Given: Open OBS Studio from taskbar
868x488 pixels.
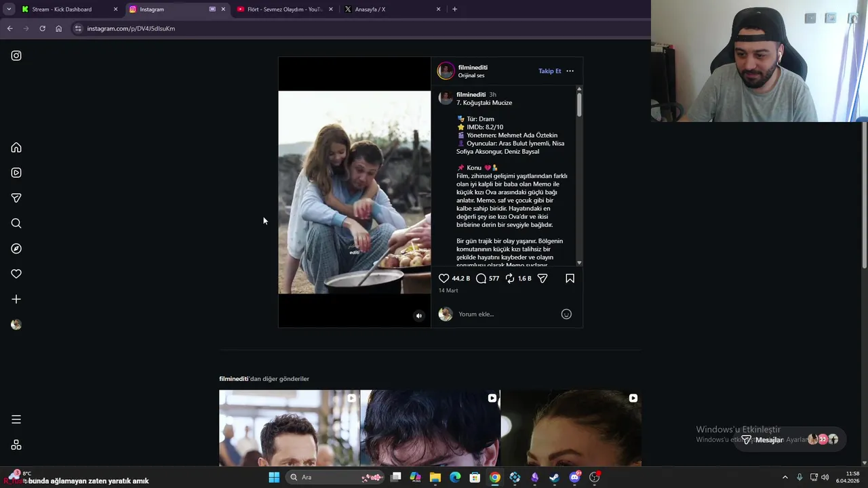Looking at the screenshot, I should (x=594, y=478).
